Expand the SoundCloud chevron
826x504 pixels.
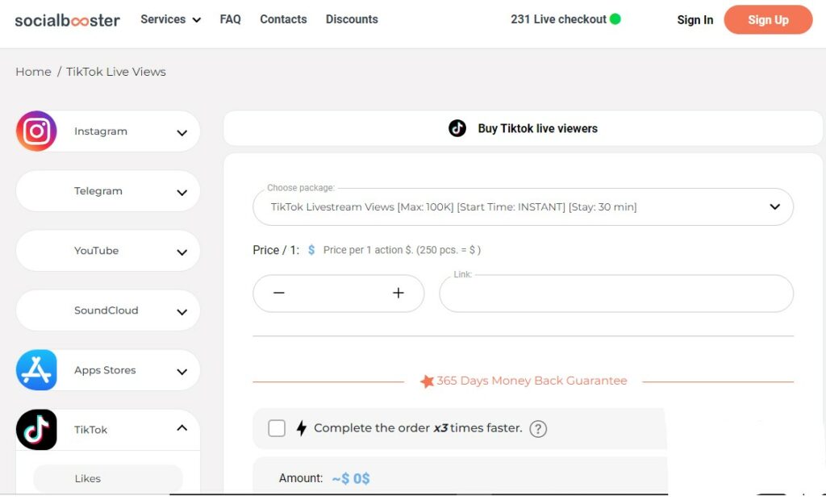pyautogui.click(x=181, y=312)
